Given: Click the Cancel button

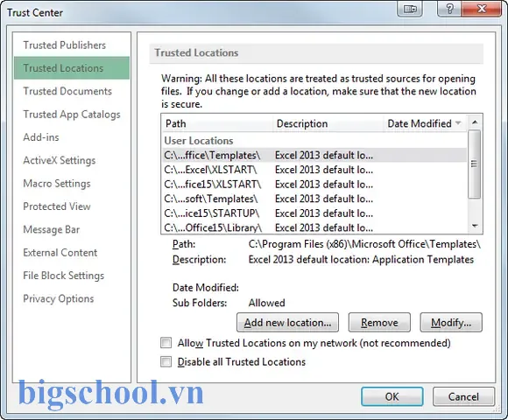Looking at the screenshot, I should pos(463,396).
